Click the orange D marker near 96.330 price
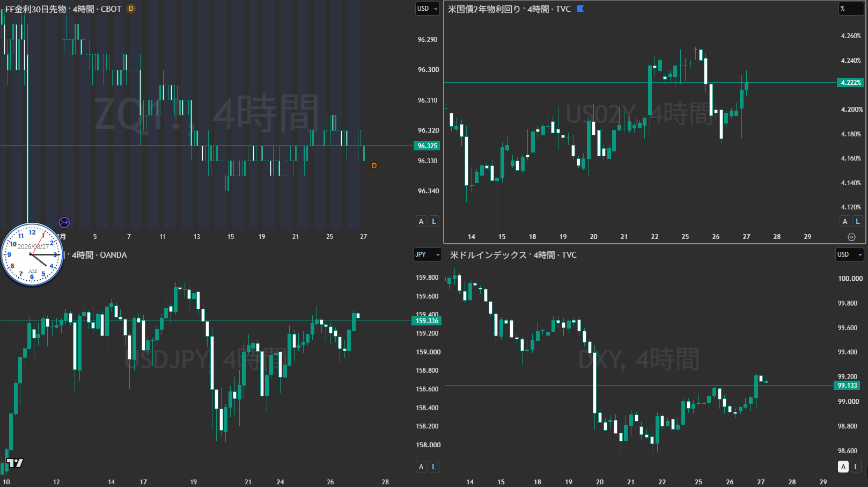Screen dimensions: 868x487 coord(374,165)
